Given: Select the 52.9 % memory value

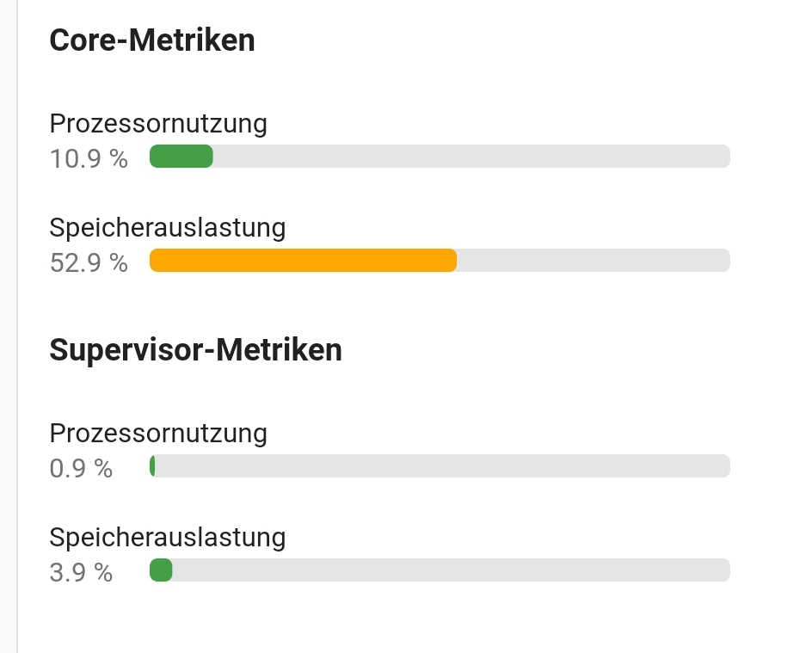Looking at the screenshot, I should (89, 262).
